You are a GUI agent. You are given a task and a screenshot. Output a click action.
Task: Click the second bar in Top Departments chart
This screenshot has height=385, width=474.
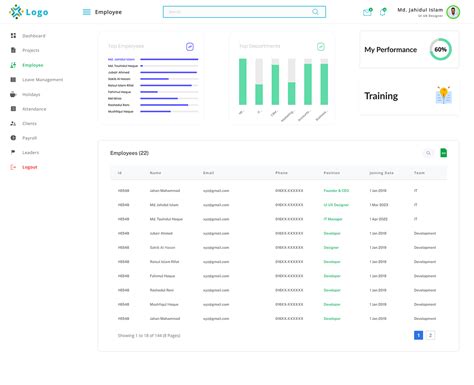click(259, 82)
